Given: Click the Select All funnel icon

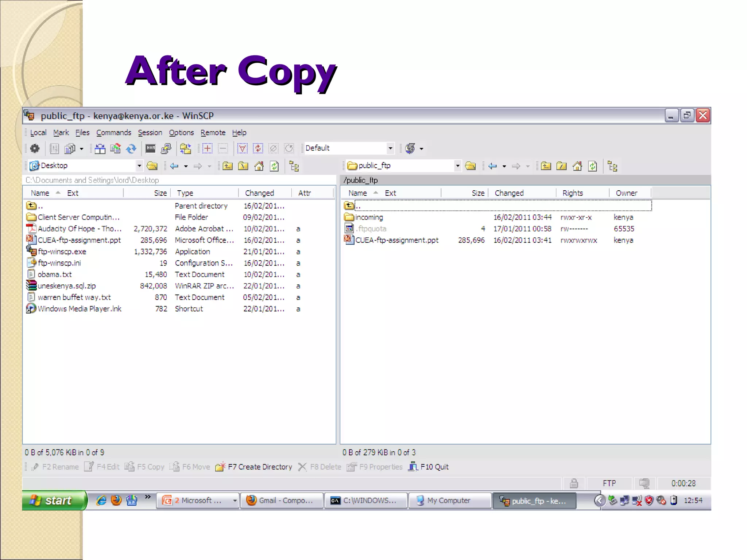Looking at the screenshot, I should (242, 148).
